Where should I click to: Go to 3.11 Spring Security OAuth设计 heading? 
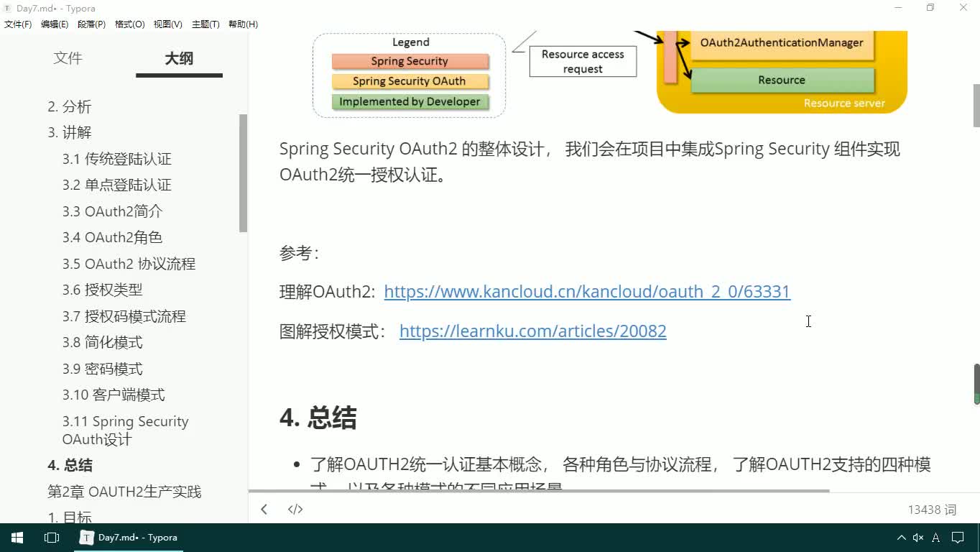pyautogui.click(x=125, y=430)
